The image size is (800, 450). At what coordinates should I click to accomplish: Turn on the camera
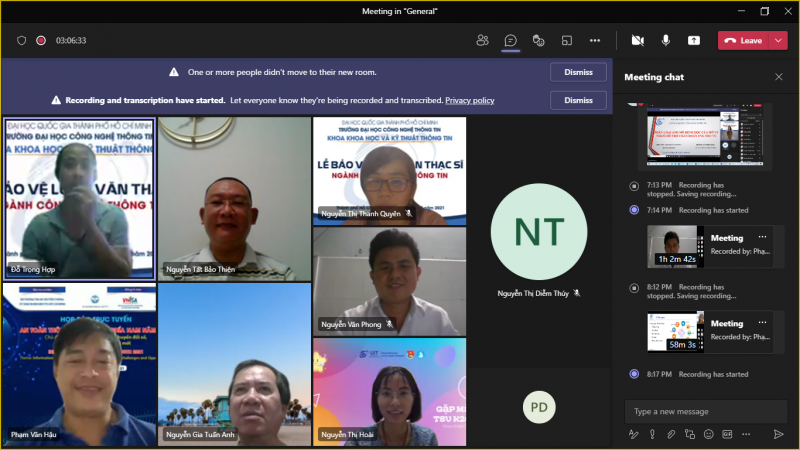click(637, 40)
